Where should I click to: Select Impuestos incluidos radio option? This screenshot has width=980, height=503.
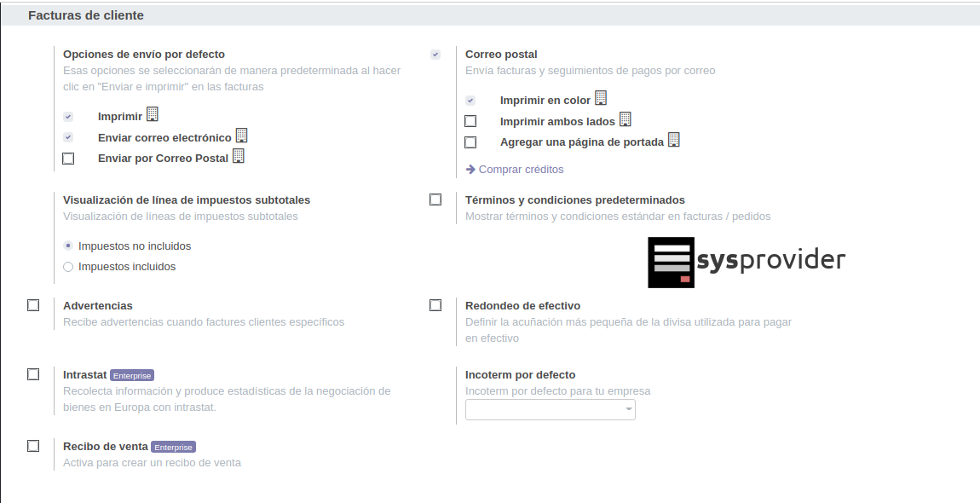(68, 267)
